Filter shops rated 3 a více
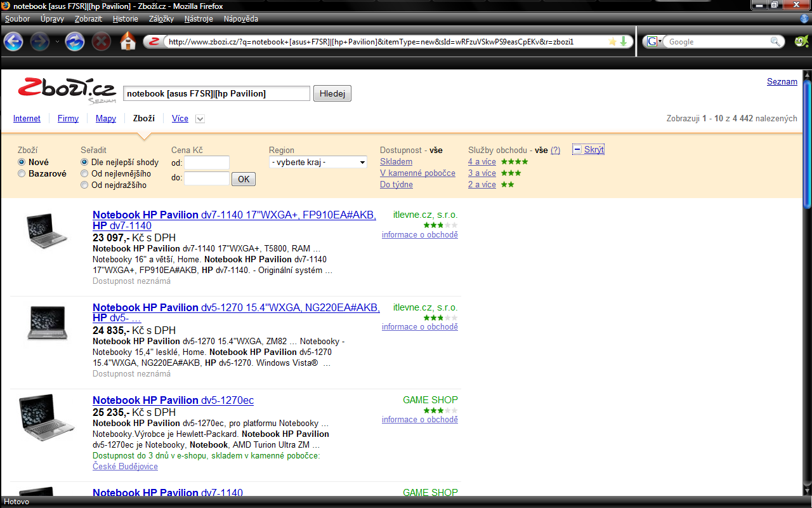Image resolution: width=812 pixels, height=508 pixels. 482,173
